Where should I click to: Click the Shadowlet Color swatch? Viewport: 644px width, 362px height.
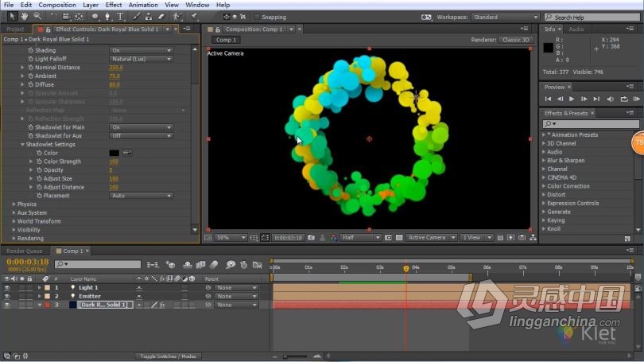click(114, 153)
